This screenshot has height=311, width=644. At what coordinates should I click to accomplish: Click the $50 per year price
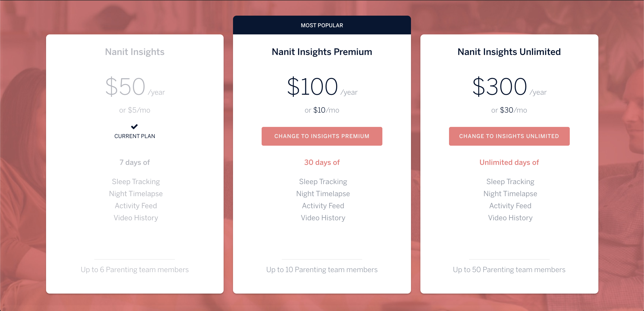pyautogui.click(x=135, y=86)
